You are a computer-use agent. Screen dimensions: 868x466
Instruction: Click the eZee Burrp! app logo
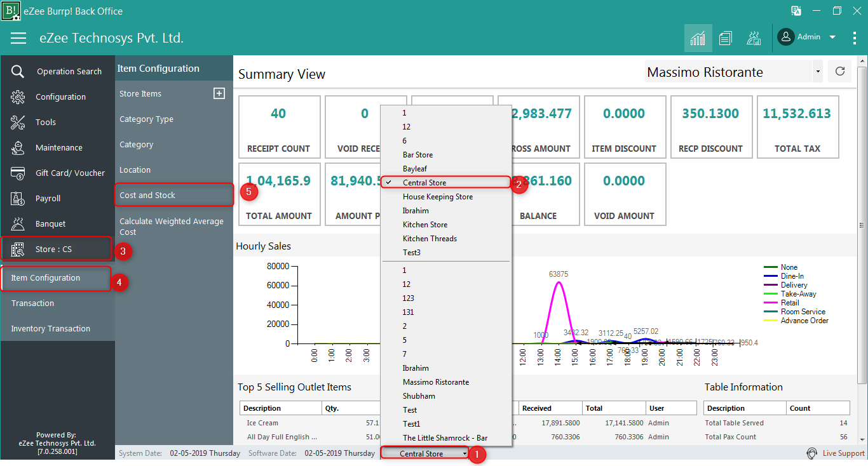coord(11,11)
